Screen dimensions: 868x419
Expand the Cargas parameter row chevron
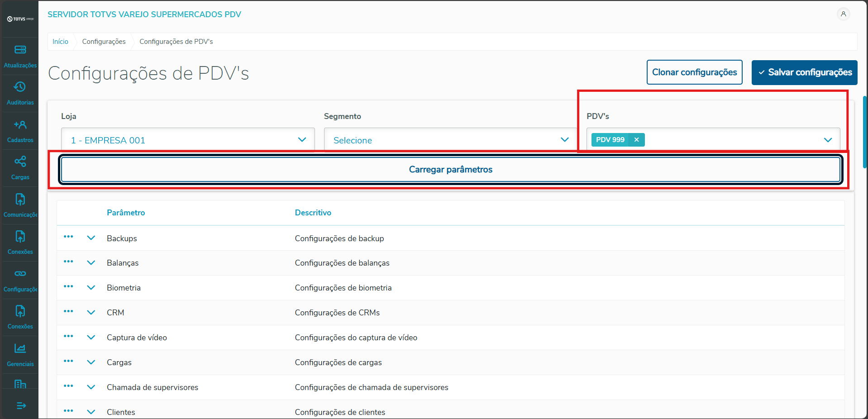pyautogui.click(x=91, y=362)
